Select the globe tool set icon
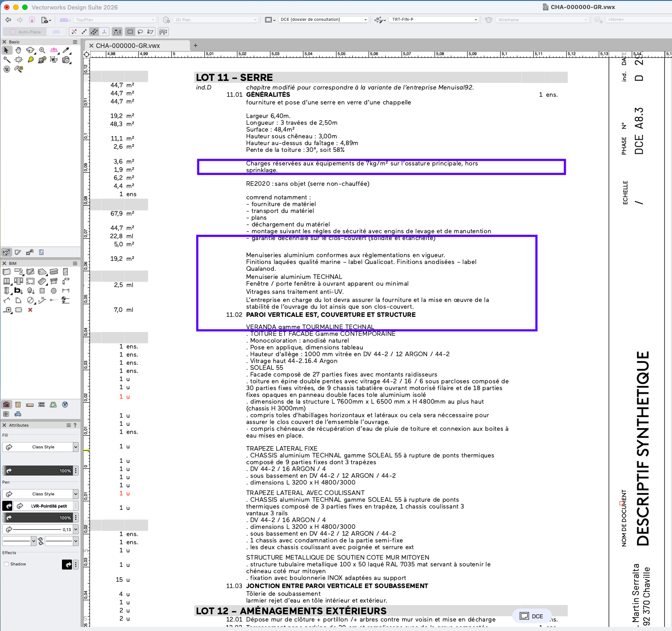672x631 pixels. tap(65, 405)
